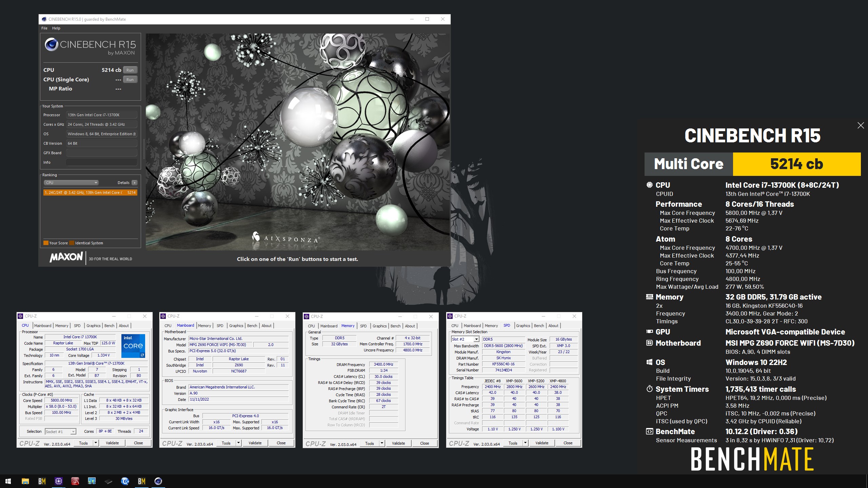
Task: Click the Details arrow button in Ranking
Action: (135, 183)
